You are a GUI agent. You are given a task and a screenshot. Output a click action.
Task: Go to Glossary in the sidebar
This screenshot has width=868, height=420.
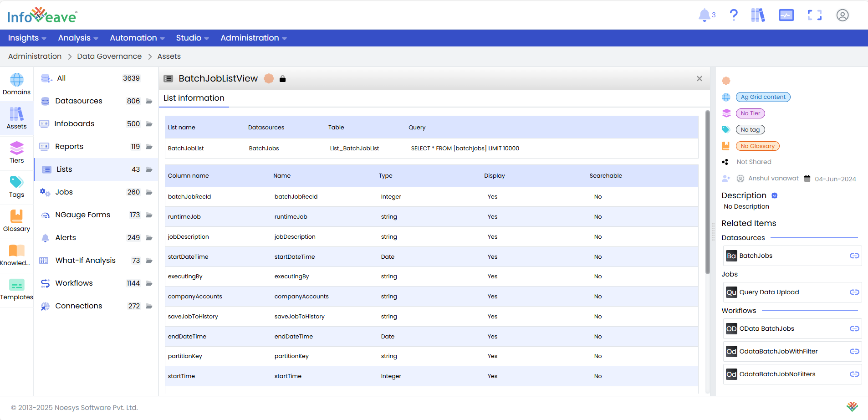tap(16, 221)
